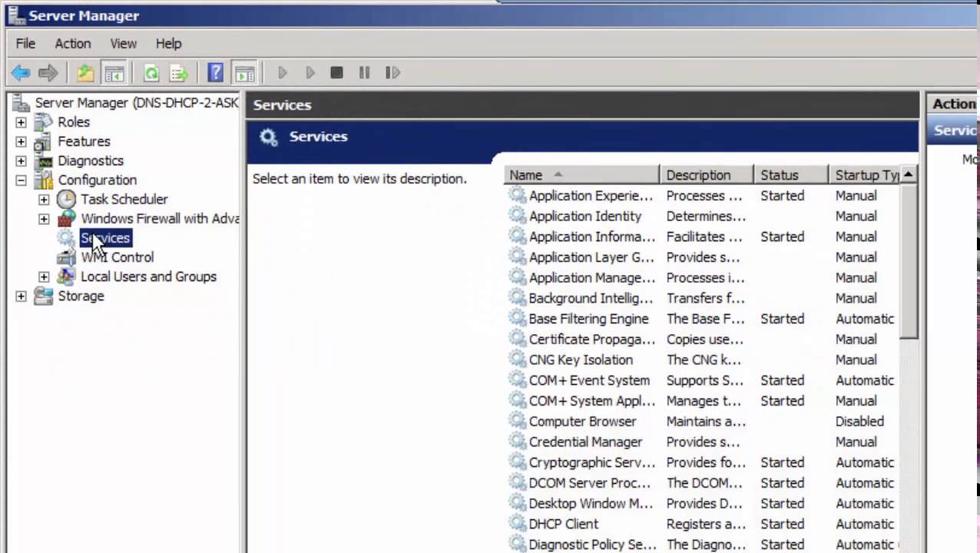Select the Application Layer Gateway service row
Screen dimensions: 980x553
click(x=703, y=257)
